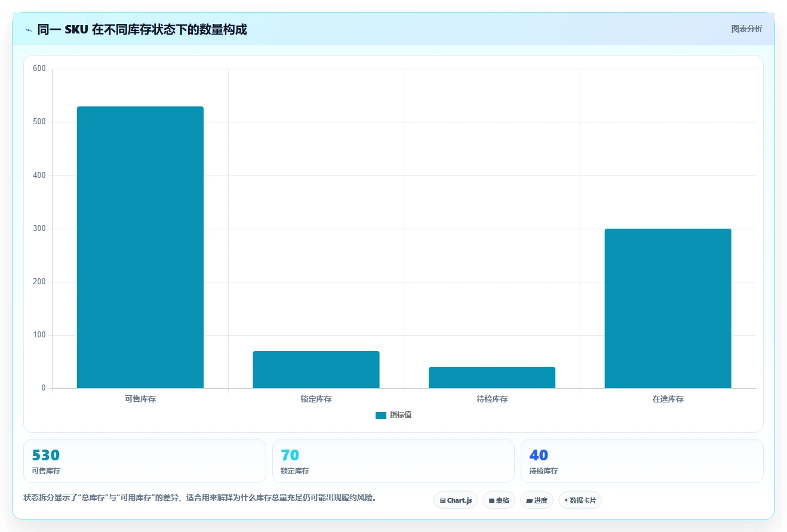Select the 锁定库存 bar in the chart
The image size is (787, 532).
click(x=316, y=370)
